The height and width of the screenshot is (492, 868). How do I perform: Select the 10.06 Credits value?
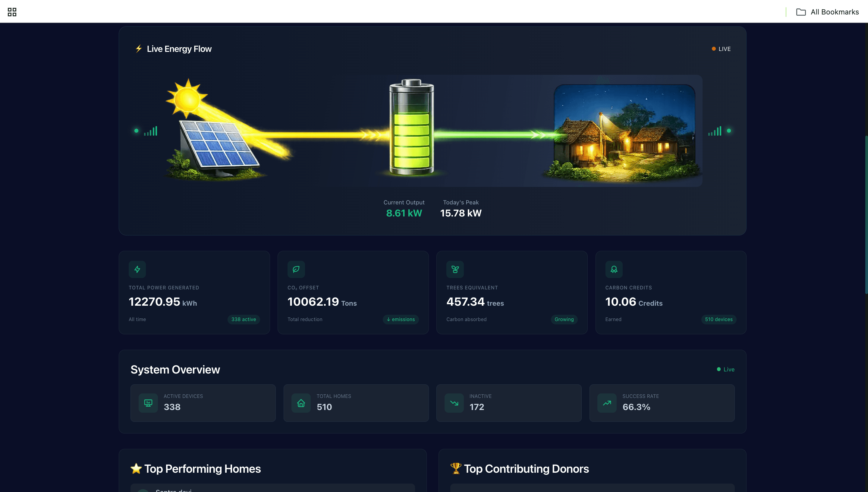point(634,302)
